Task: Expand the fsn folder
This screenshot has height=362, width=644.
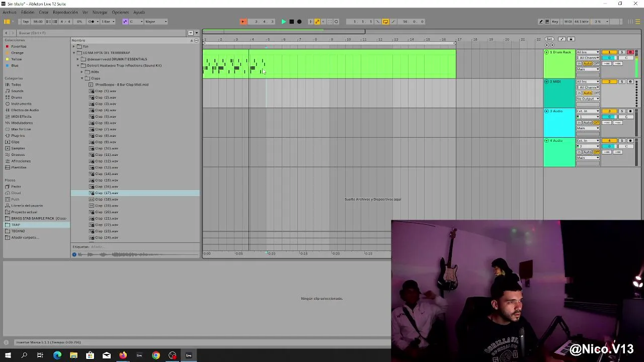Action: coord(74,46)
